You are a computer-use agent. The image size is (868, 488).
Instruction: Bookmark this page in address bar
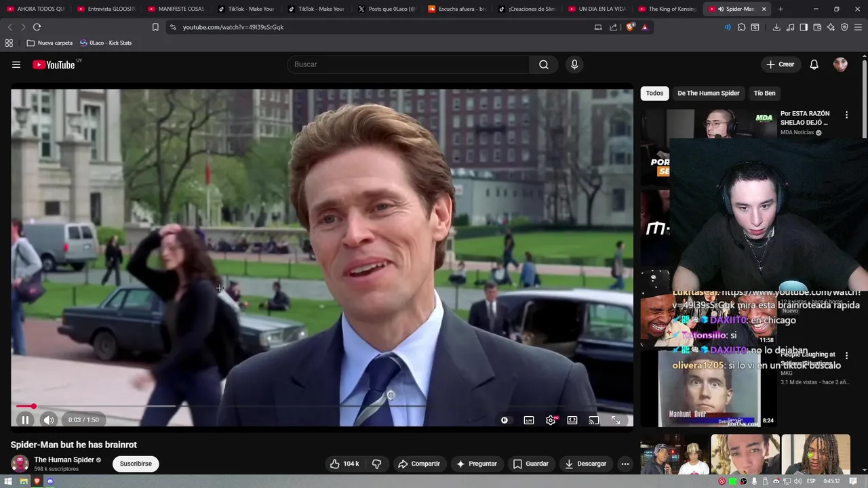tap(155, 27)
